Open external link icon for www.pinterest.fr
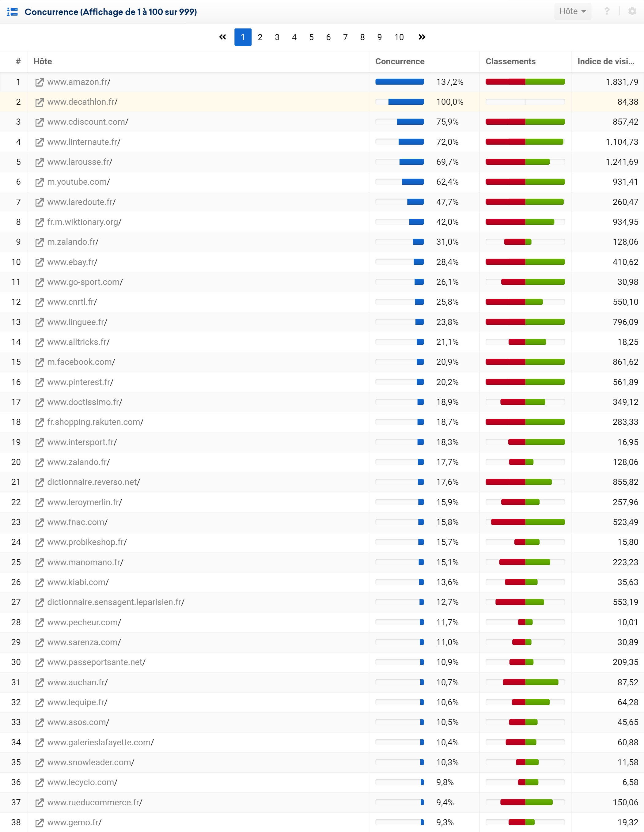This screenshot has height=832, width=644. coord(39,383)
